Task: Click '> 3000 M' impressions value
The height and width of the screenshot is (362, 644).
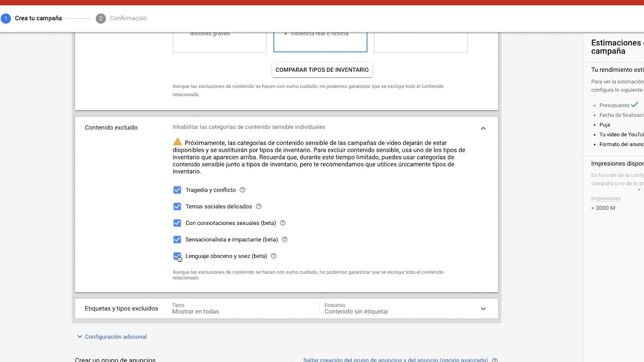Action: click(x=603, y=208)
